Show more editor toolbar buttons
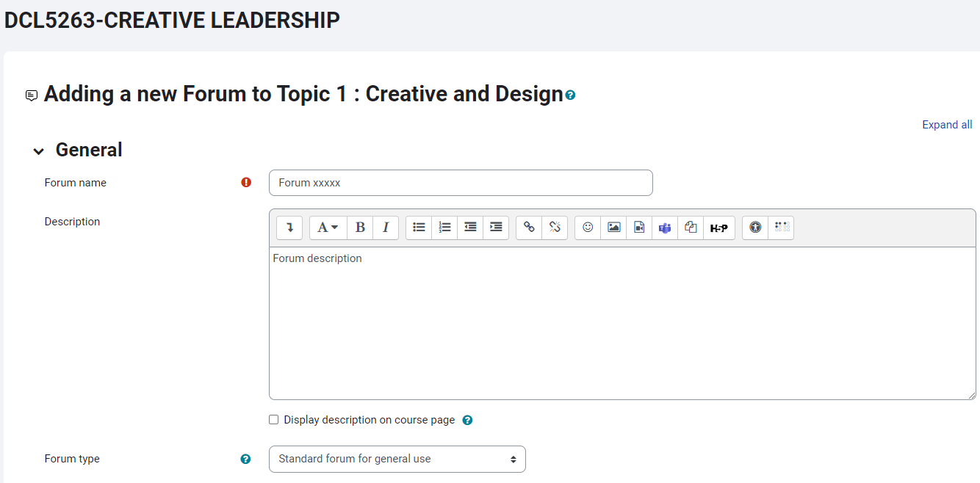The width and height of the screenshot is (980, 483). tap(289, 228)
